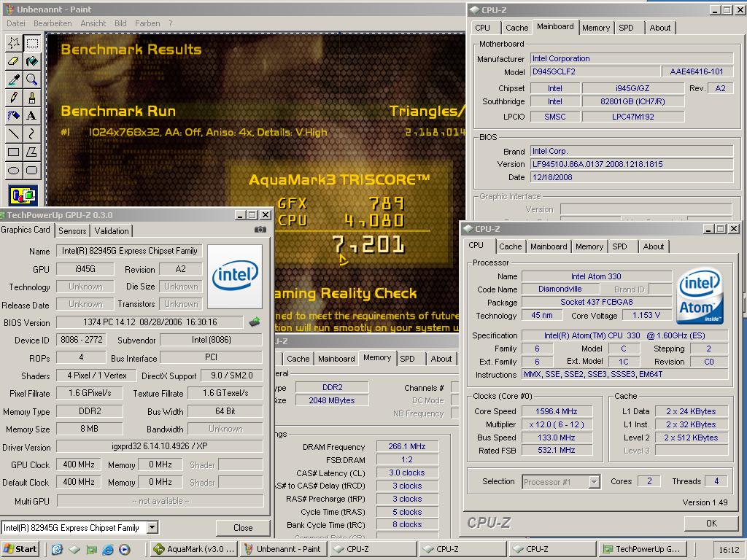This screenshot has height=560, width=747.
Task: Open the Farben menu in Paint
Action: click(147, 23)
